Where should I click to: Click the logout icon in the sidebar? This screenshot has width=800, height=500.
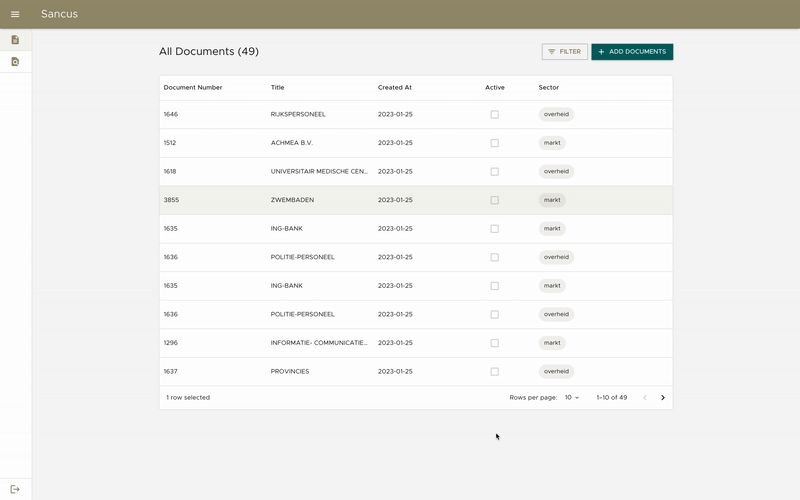15,489
